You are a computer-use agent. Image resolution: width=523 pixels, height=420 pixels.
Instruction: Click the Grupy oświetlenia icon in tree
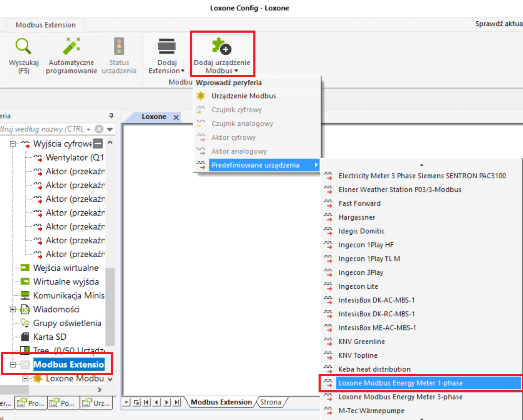point(25,323)
